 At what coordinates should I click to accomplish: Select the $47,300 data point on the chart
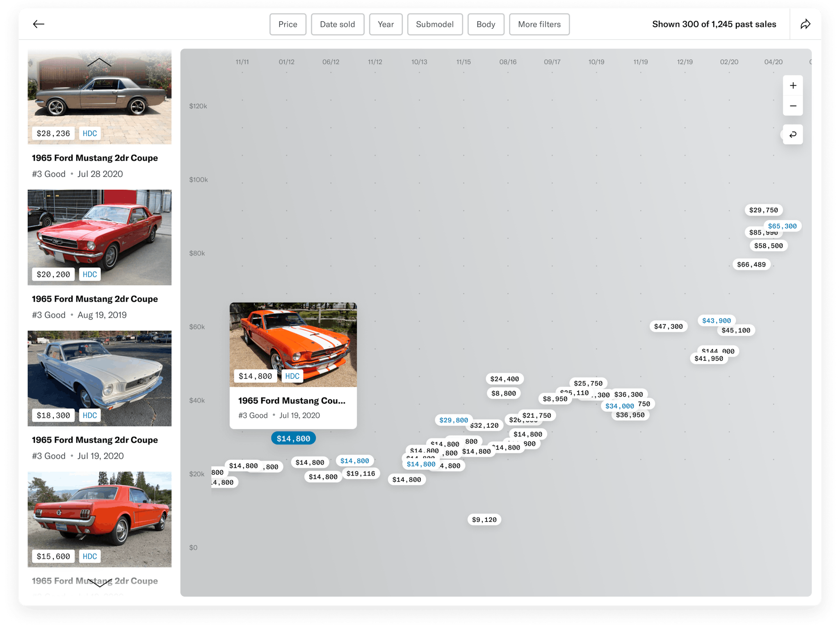pyautogui.click(x=669, y=326)
